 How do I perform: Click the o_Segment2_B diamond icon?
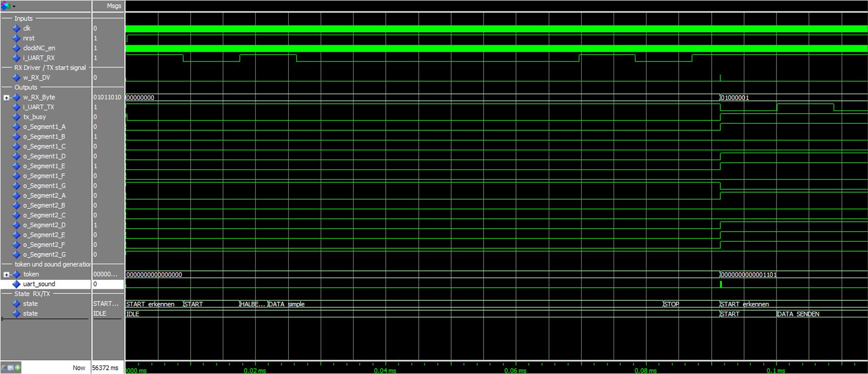[17, 206]
